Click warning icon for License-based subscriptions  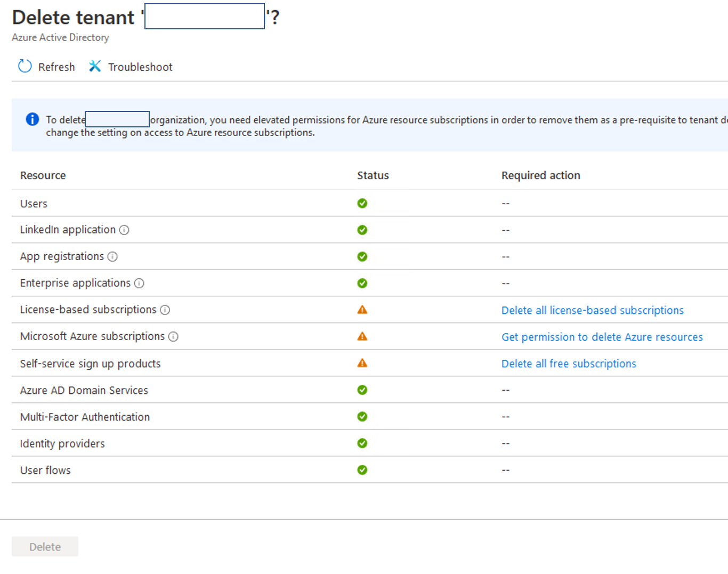[362, 310]
